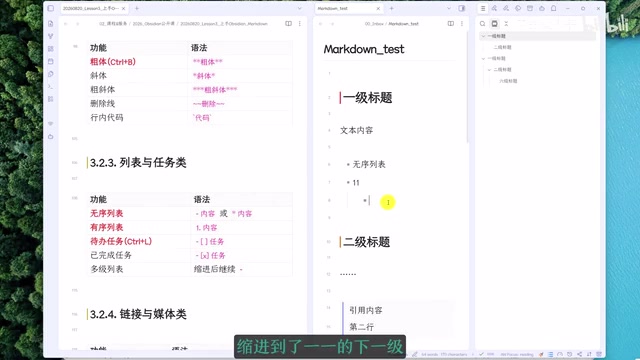
Task: Navigate forward in the Lesson3 note pane
Action: click(x=78, y=24)
